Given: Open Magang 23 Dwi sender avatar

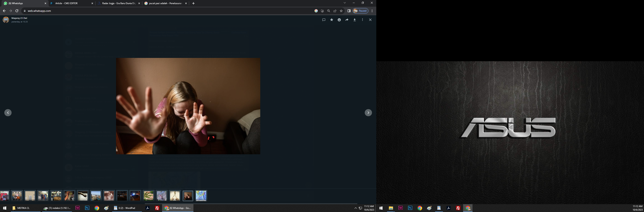Looking at the screenshot, I should tap(6, 20).
